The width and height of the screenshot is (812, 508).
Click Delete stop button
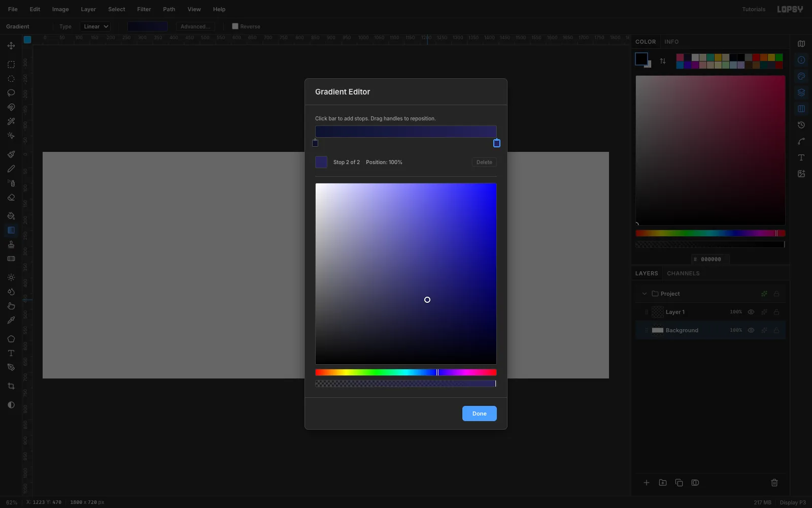[484, 162]
